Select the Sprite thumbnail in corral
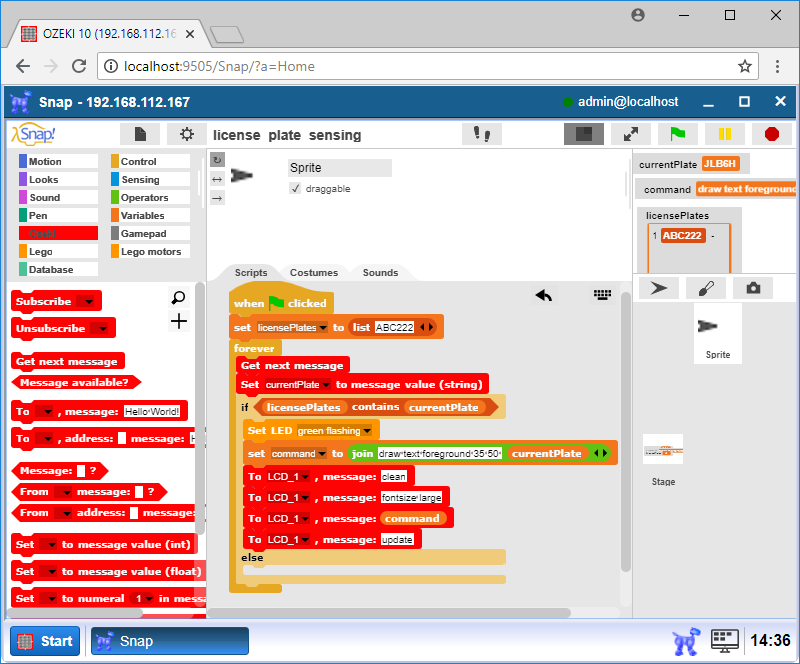This screenshot has height=664, width=800. point(718,333)
